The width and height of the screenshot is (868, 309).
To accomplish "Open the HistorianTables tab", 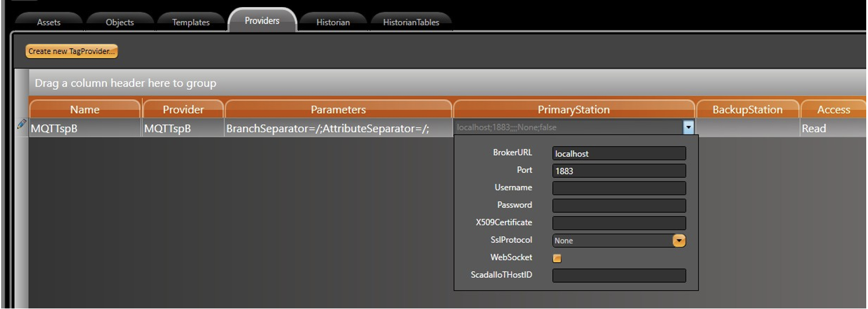I will (411, 22).
